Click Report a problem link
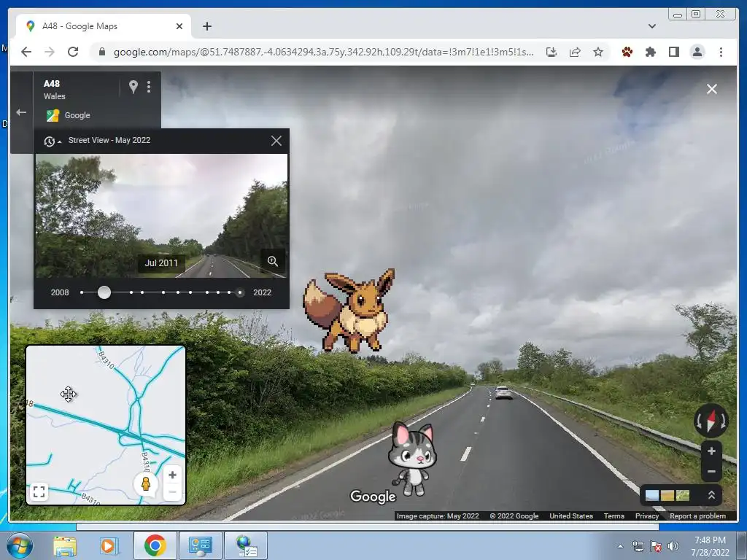747x560 pixels. [x=697, y=516]
